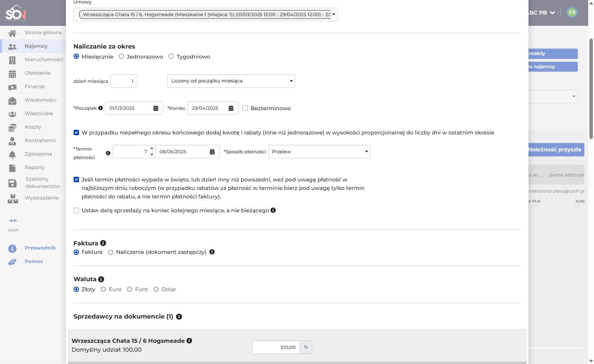The height and width of the screenshot is (364, 594).
Task: Open the Umowy contract dropdown
Action: click(205, 15)
